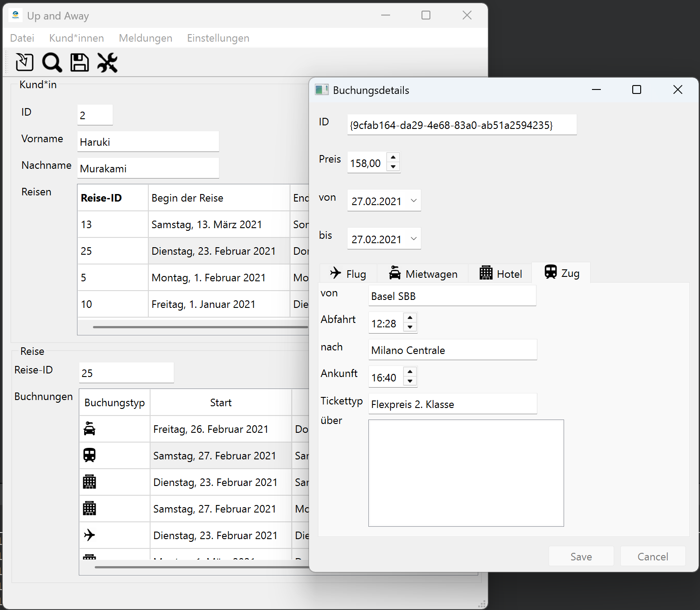Click the 'nach' field Milano Centrale
700x610 pixels.
click(452, 350)
